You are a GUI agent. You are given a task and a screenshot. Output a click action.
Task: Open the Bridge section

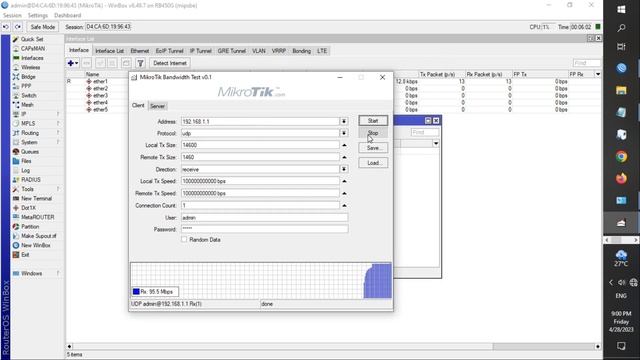point(28,77)
